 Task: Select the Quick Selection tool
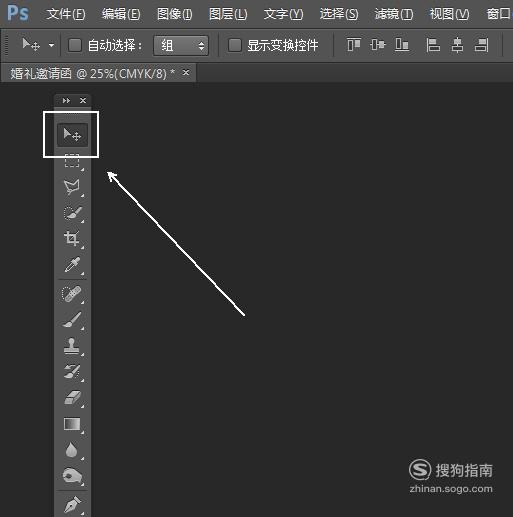click(72, 213)
